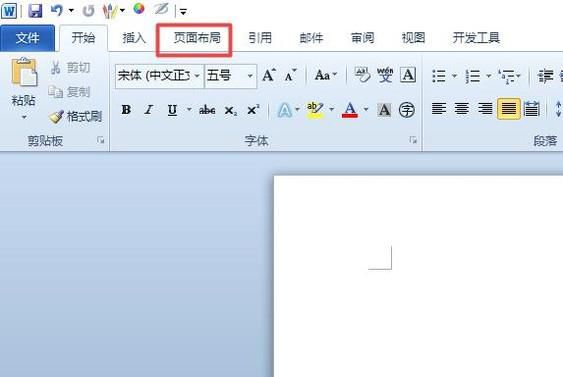Viewport: 563px width, 377px height.
Task: Switch to the 插入 tab
Action: [134, 38]
